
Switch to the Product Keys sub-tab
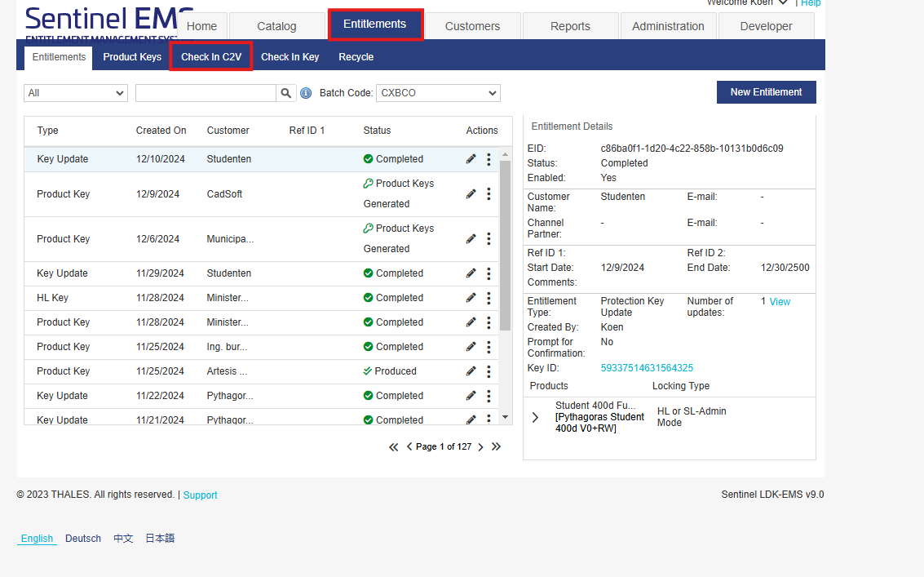tap(132, 57)
